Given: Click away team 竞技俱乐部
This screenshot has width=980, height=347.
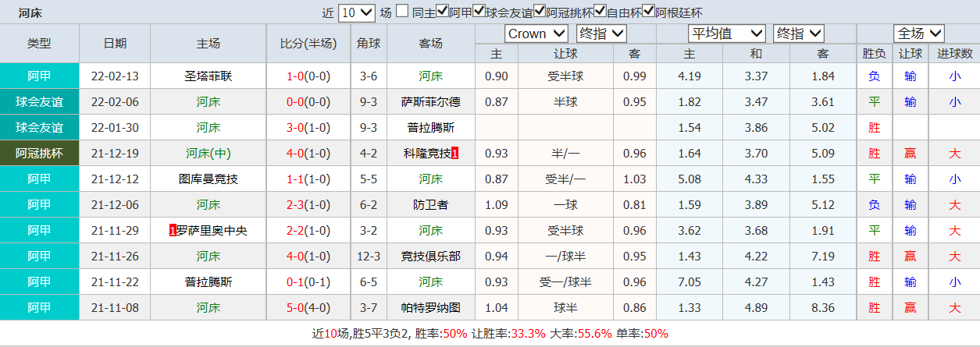Looking at the screenshot, I should coord(431,257).
